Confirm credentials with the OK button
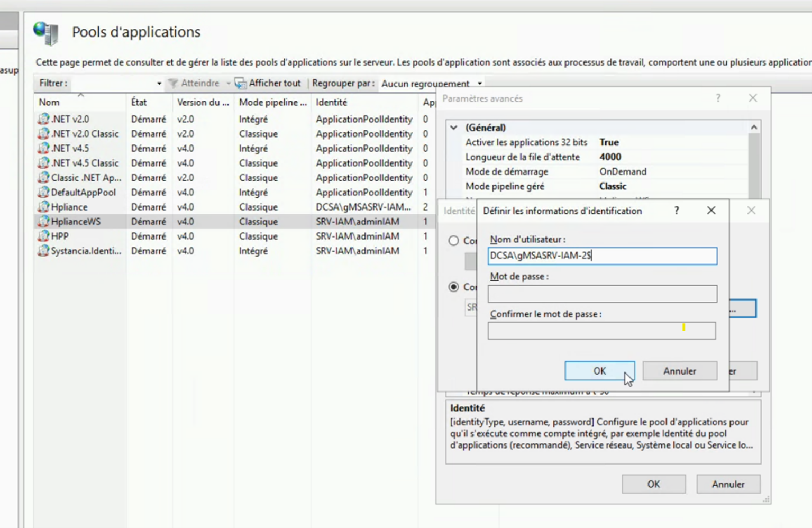The width and height of the screenshot is (812, 528). tap(600, 371)
